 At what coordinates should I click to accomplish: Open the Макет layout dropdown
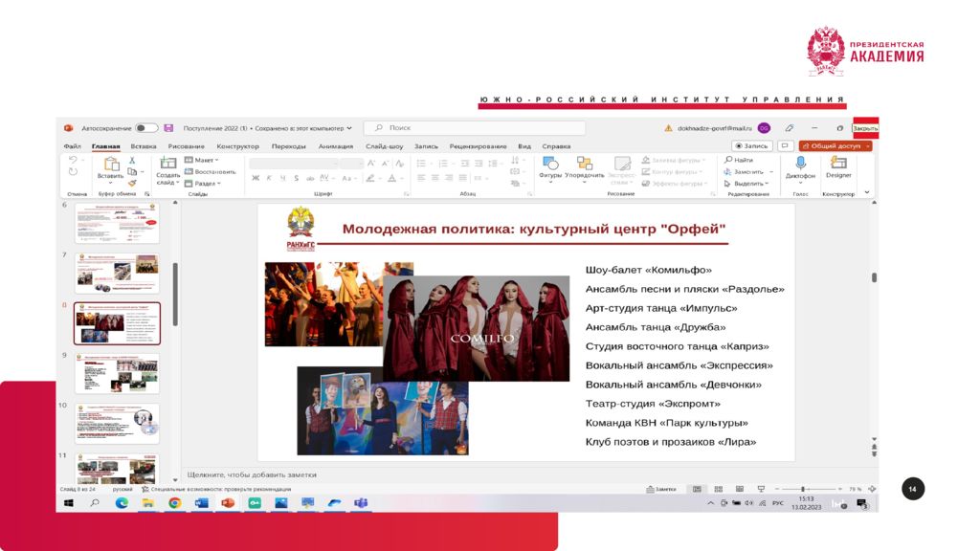point(202,160)
